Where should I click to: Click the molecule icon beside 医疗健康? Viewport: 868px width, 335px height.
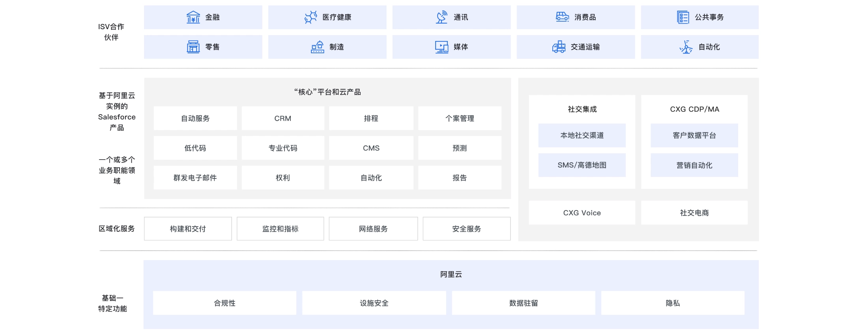pyautogui.click(x=311, y=17)
